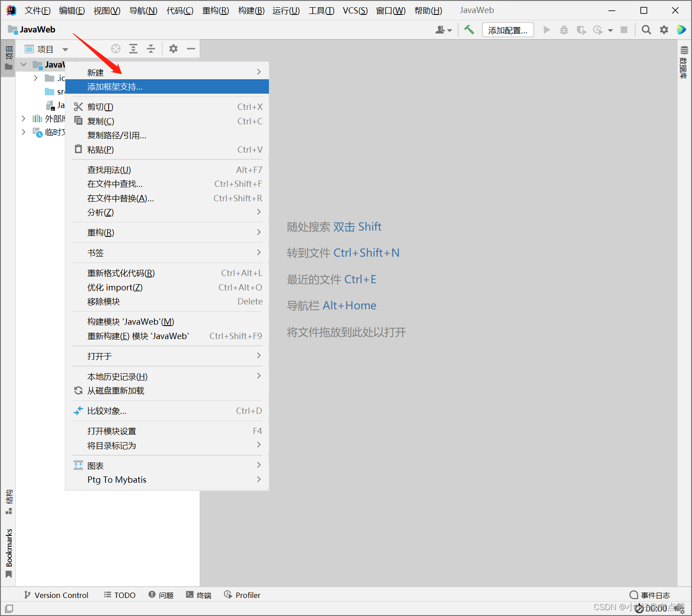Choose Optimize imports (优化 import)
692x616 pixels.
[167, 287]
